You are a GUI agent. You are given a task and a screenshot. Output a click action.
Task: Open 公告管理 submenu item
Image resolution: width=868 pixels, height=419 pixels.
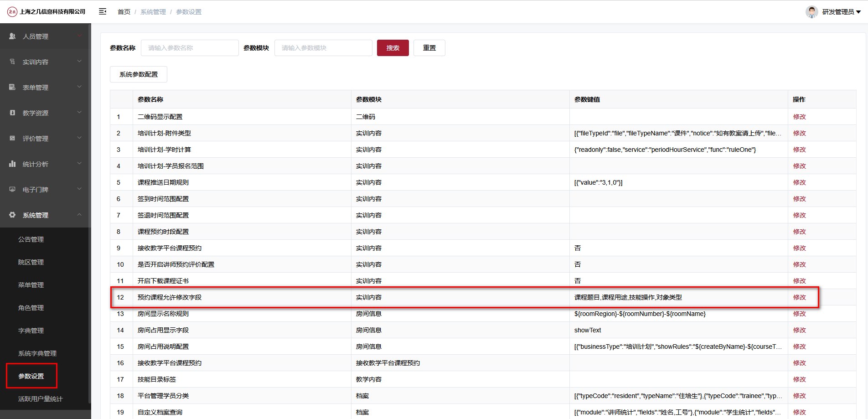click(31, 239)
